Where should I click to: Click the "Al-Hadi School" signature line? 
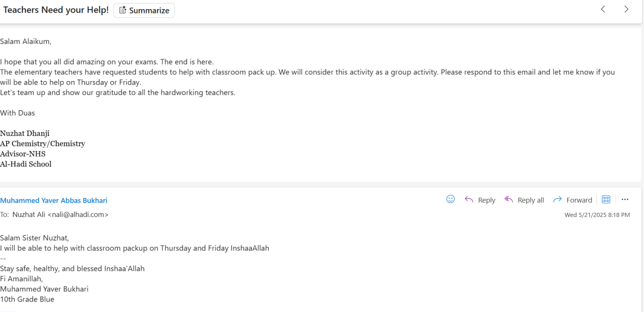[26, 164]
